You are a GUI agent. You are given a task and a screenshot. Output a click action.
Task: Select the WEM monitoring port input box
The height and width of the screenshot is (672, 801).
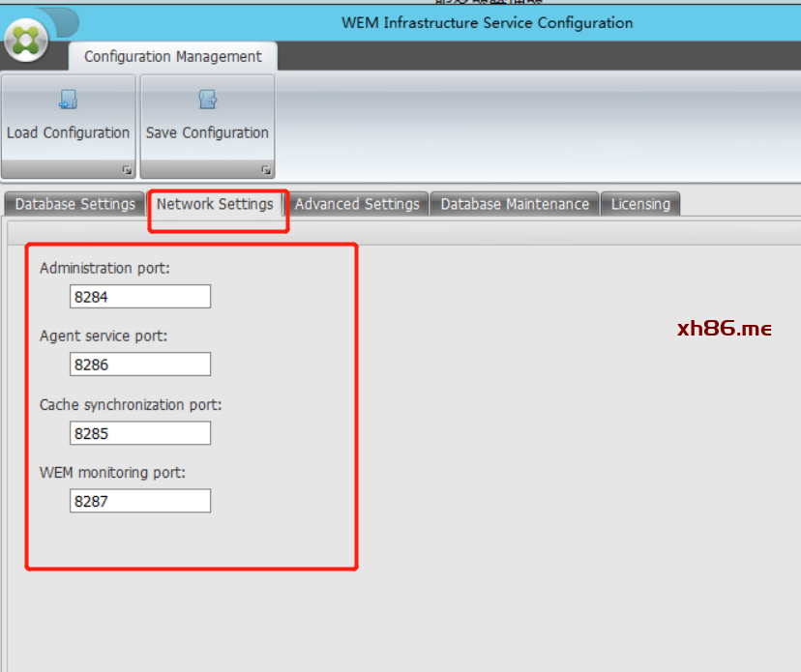point(140,501)
